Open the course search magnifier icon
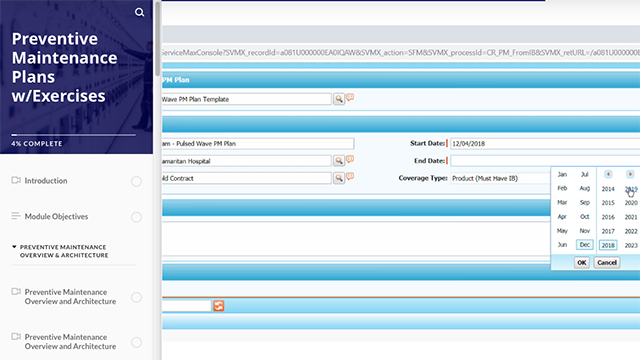640x360 pixels. 140,12
